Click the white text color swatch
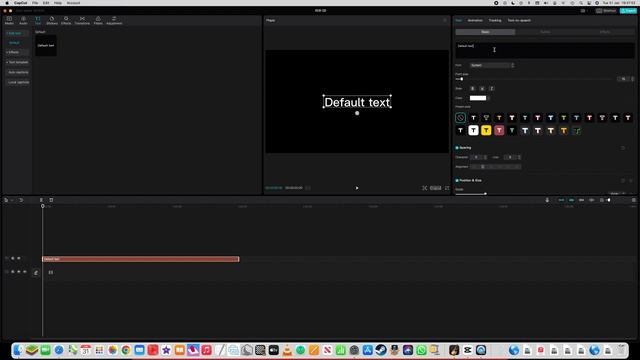The width and height of the screenshot is (640, 360). click(478, 98)
